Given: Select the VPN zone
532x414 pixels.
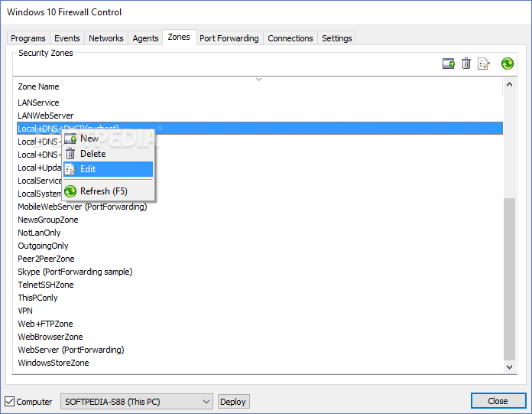Looking at the screenshot, I should pyautogui.click(x=25, y=311).
